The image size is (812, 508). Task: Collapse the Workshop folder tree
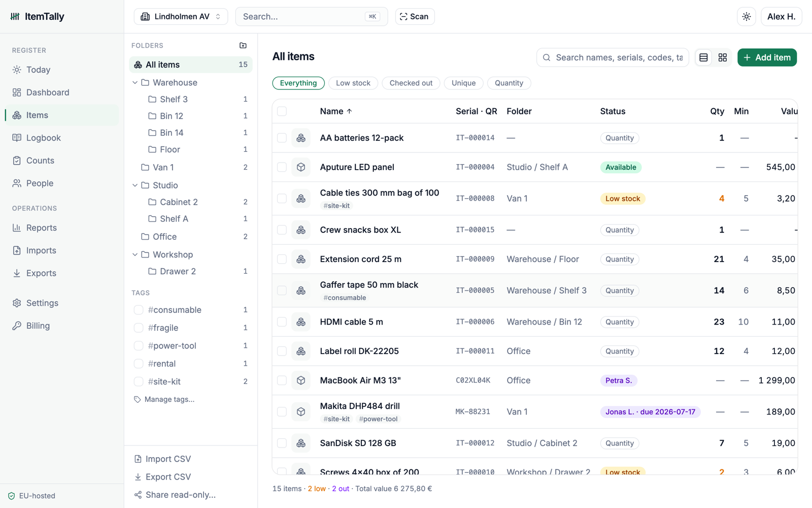[135, 255]
